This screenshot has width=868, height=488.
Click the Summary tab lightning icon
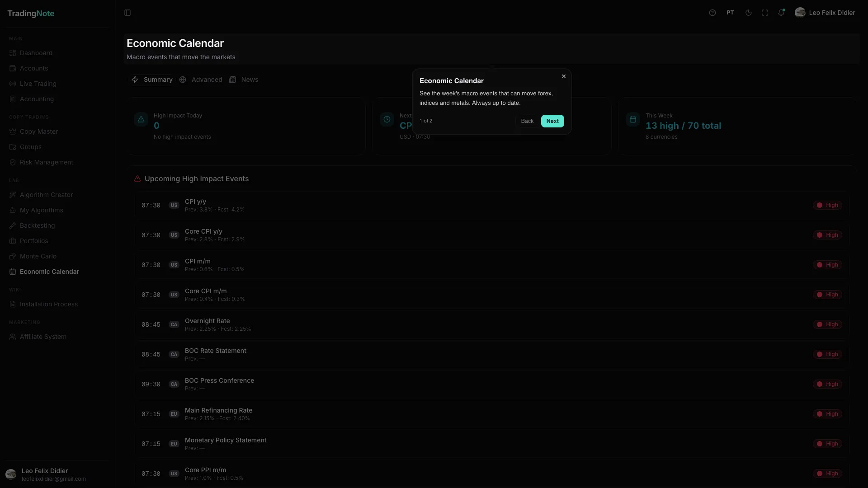[x=135, y=80]
